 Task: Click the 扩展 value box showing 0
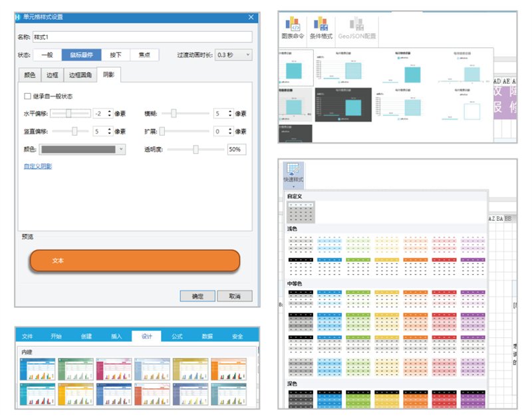(x=223, y=131)
